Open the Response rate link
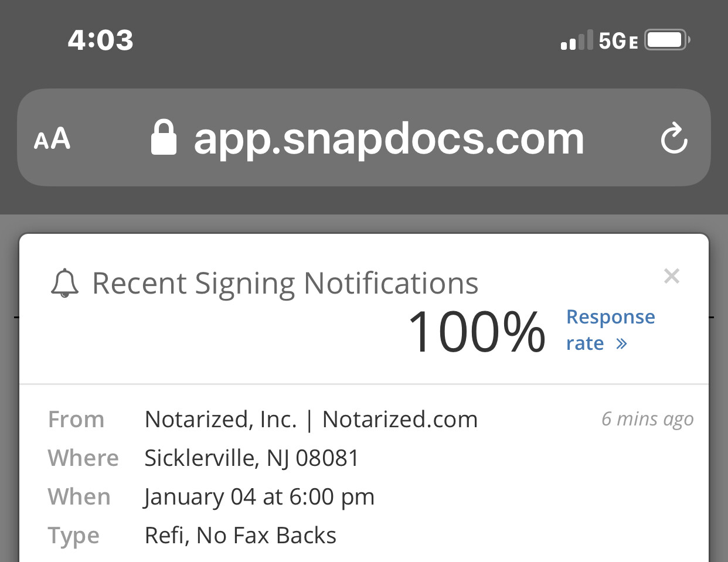Viewport: 728px width, 562px height. pyautogui.click(x=610, y=330)
